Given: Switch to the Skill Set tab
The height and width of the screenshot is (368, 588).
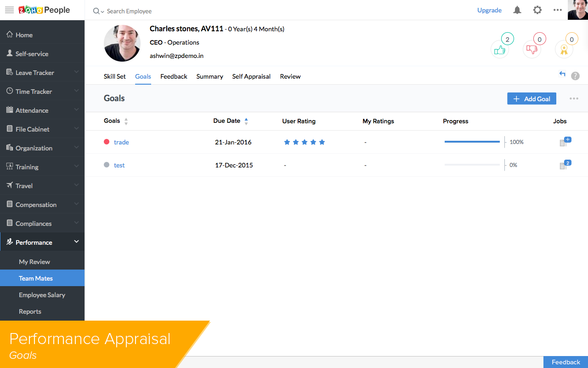Looking at the screenshot, I should click(x=114, y=76).
